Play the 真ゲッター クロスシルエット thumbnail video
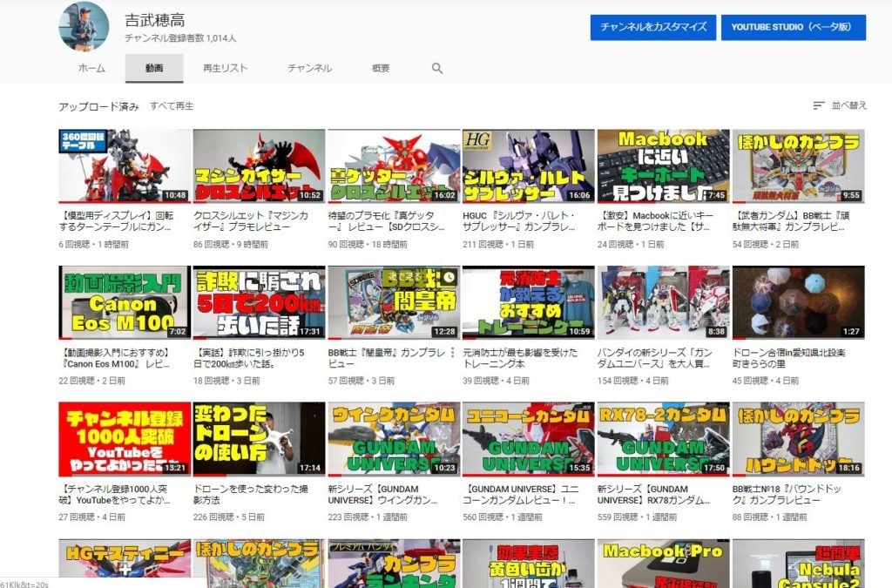This screenshot has width=892, height=588. 394,166
